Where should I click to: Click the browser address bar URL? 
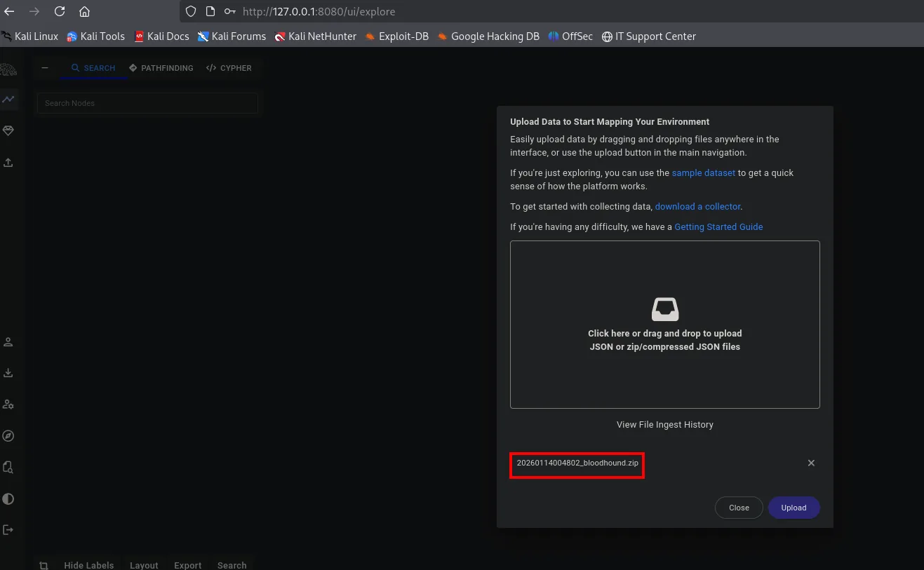click(x=319, y=12)
